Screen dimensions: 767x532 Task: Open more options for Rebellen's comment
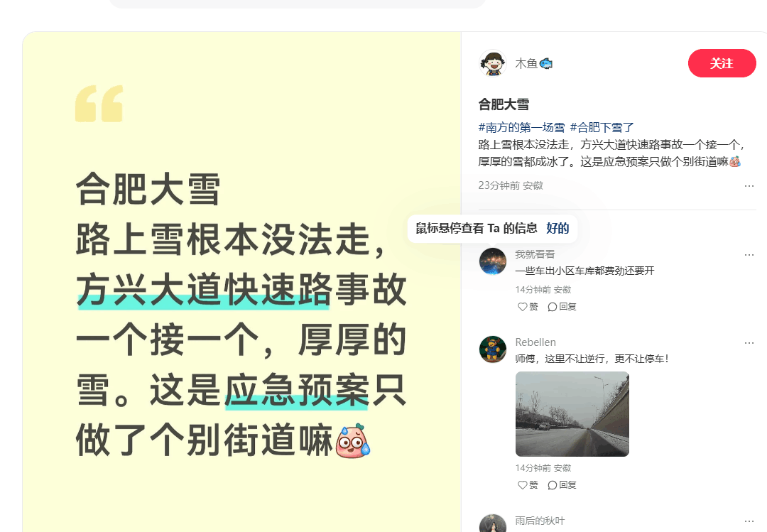pos(749,342)
